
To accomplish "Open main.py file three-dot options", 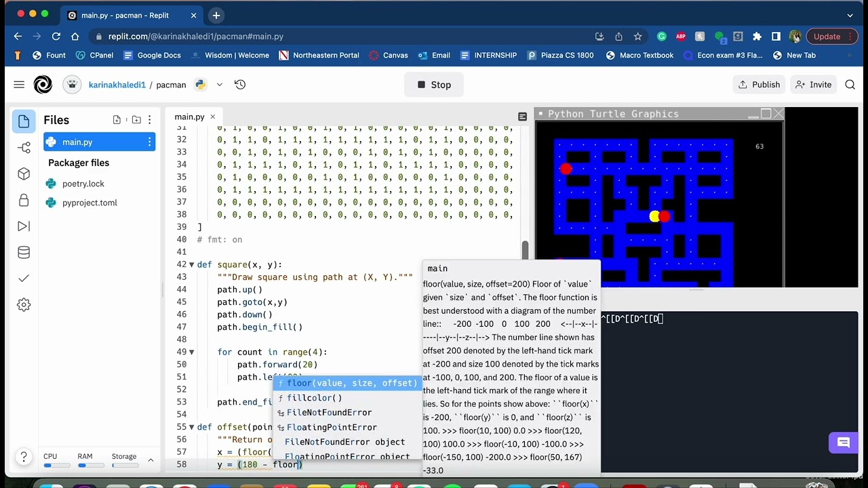I will (149, 142).
